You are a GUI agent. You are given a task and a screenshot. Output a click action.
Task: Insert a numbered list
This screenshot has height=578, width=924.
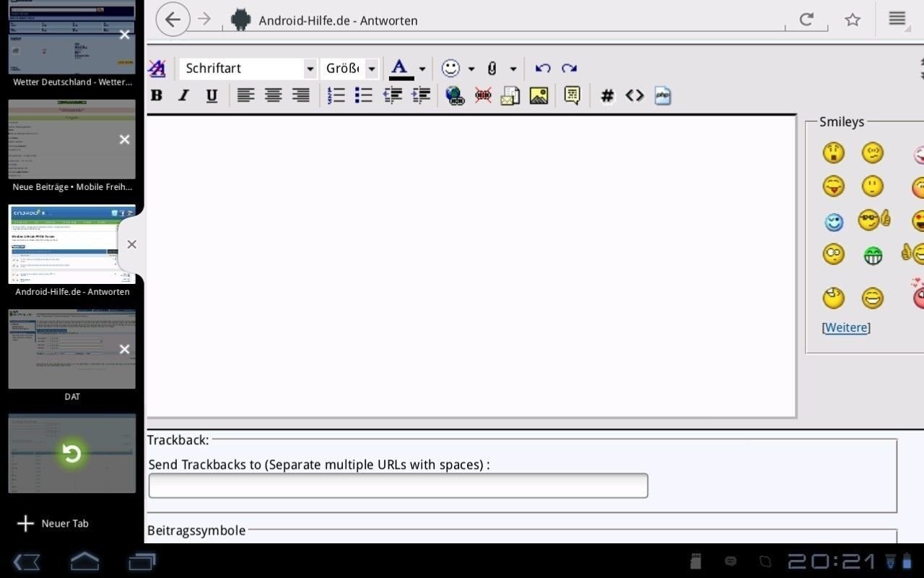click(x=336, y=95)
